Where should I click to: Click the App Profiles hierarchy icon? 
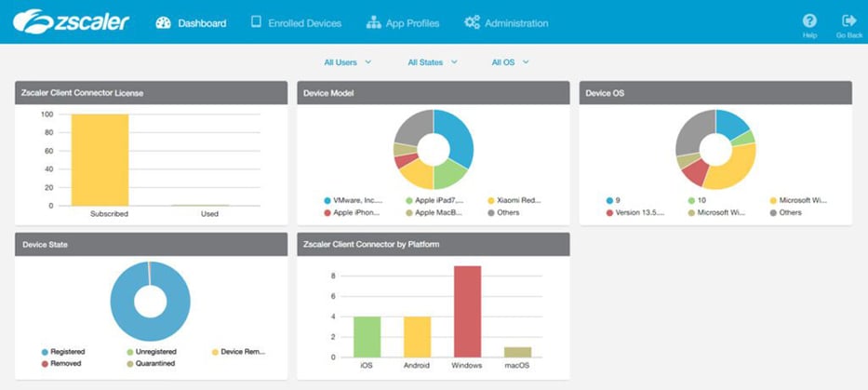pyautogui.click(x=373, y=22)
